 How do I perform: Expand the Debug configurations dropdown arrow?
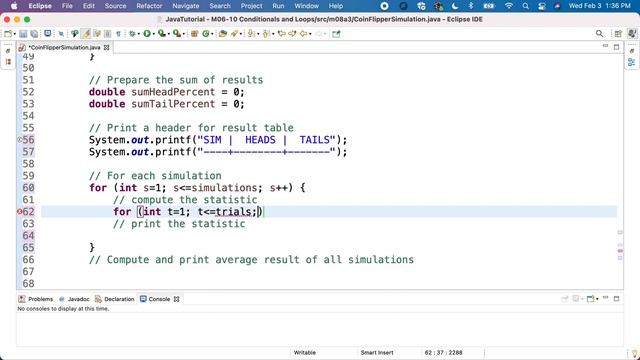(139, 34)
